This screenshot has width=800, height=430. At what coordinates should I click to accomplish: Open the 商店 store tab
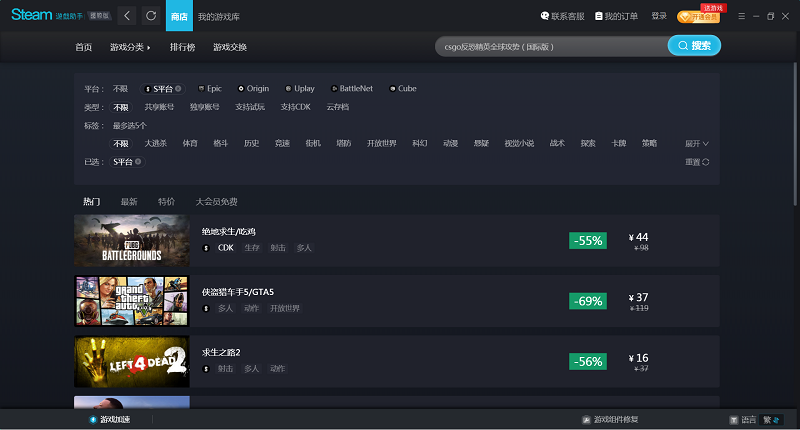(179, 16)
